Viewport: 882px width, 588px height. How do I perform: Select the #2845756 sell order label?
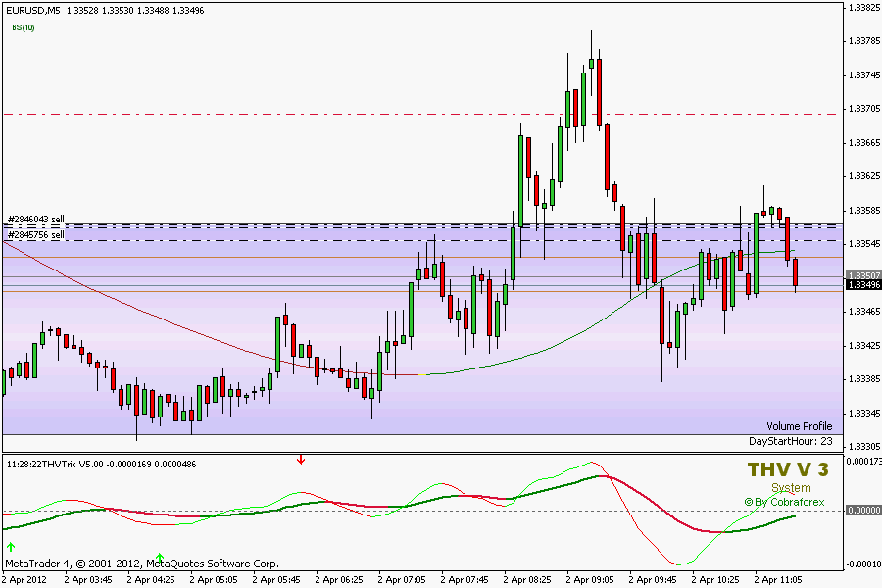click(x=35, y=235)
